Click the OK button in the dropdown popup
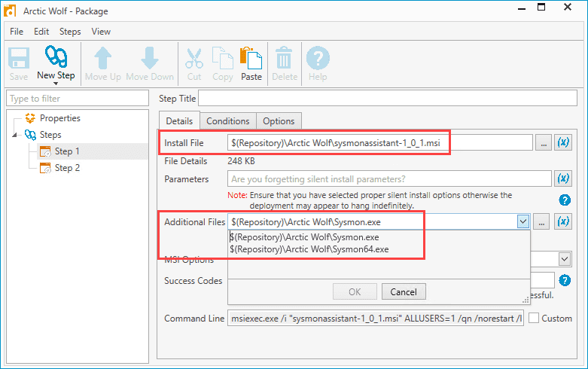The width and height of the screenshot is (588, 369). [355, 291]
